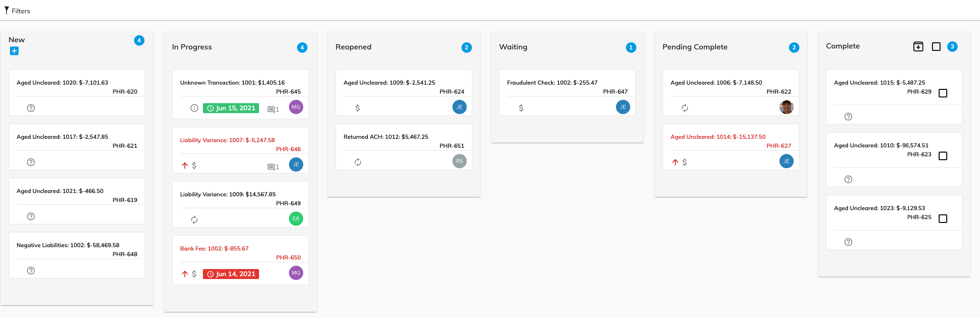Select the checkbox on card PHR-625
The width and height of the screenshot is (980, 318).
(943, 219)
